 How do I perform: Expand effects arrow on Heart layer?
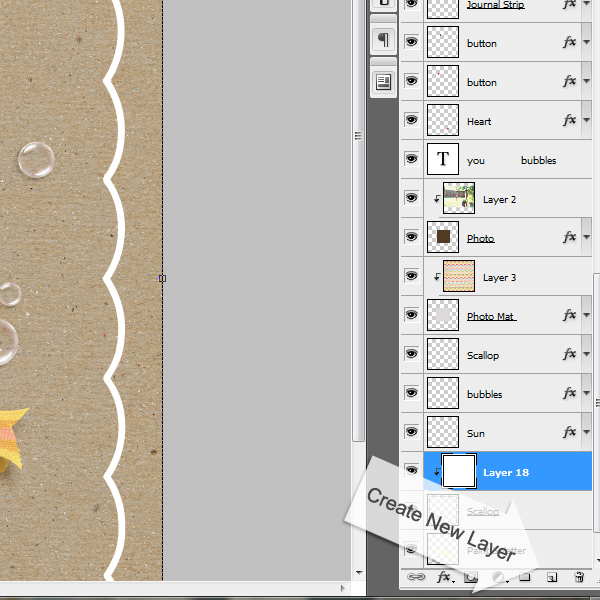587,120
